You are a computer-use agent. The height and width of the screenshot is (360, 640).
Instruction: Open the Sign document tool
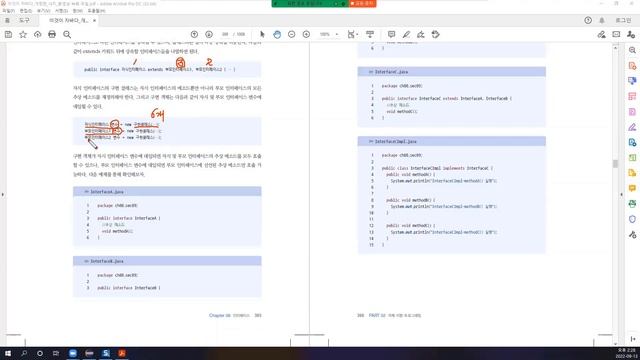pos(421,35)
